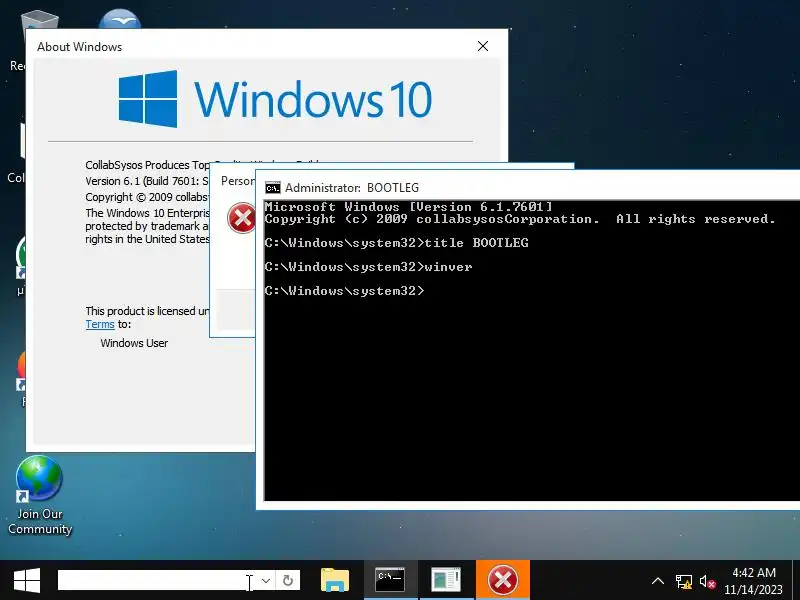This screenshot has height=600, width=800.
Task: Close the About Windows dialog
Action: (483, 46)
